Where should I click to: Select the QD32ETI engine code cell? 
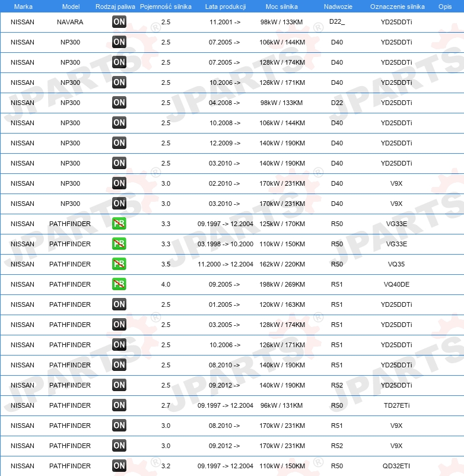[396, 466]
